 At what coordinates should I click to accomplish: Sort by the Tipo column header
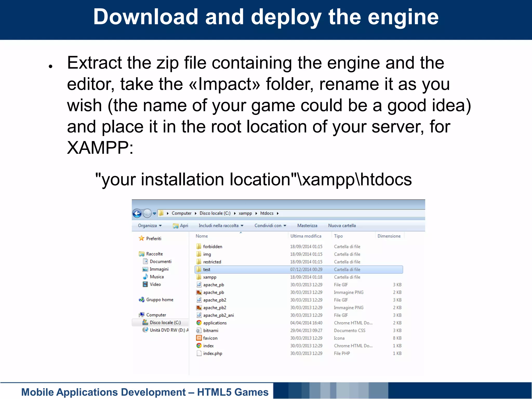coord(338,236)
